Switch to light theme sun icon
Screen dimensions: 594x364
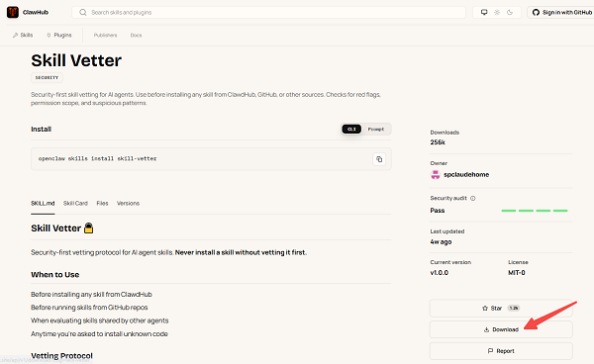pyautogui.click(x=497, y=12)
